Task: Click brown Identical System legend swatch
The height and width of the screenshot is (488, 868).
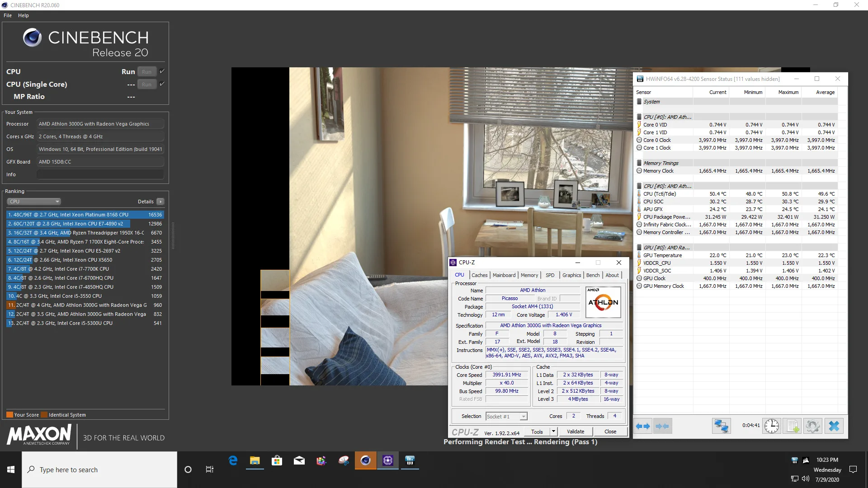Action: [x=44, y=415]
